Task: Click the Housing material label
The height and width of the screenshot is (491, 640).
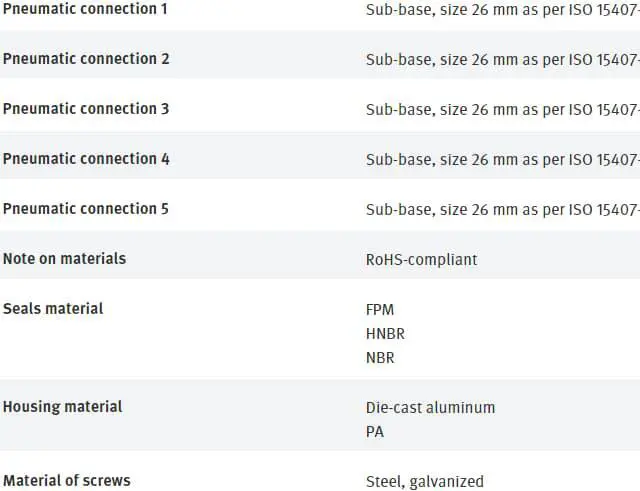Action: point(62,407)
